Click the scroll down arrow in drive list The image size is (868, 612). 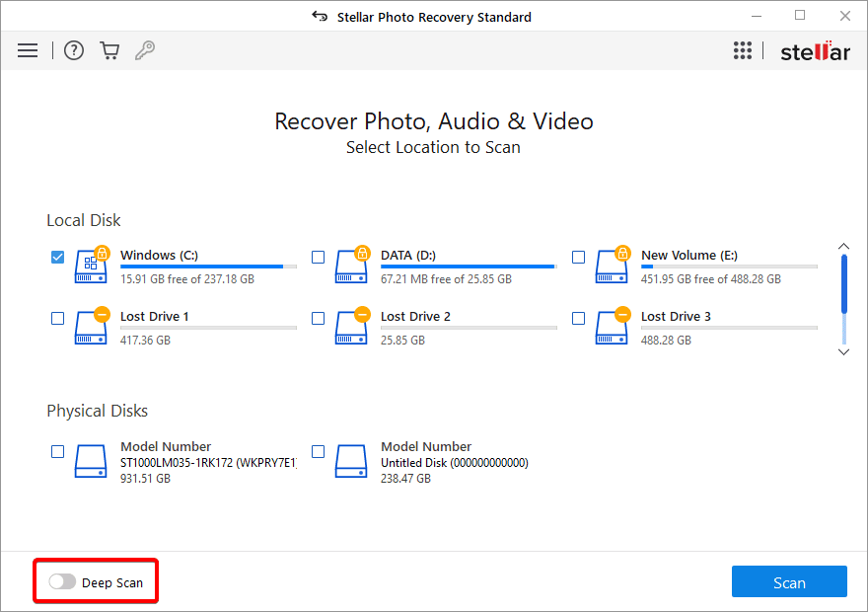(843, 351)
